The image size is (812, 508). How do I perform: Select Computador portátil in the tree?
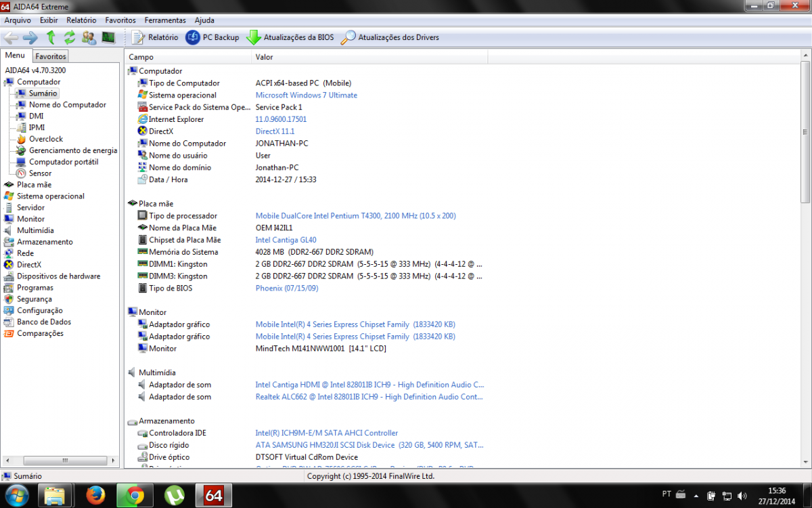pyautogui.click(x=64, y=162)
